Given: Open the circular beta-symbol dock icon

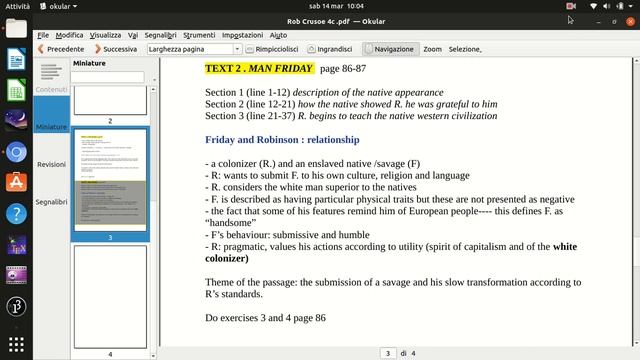Looking at the screenshot, I should click(16, 306).
